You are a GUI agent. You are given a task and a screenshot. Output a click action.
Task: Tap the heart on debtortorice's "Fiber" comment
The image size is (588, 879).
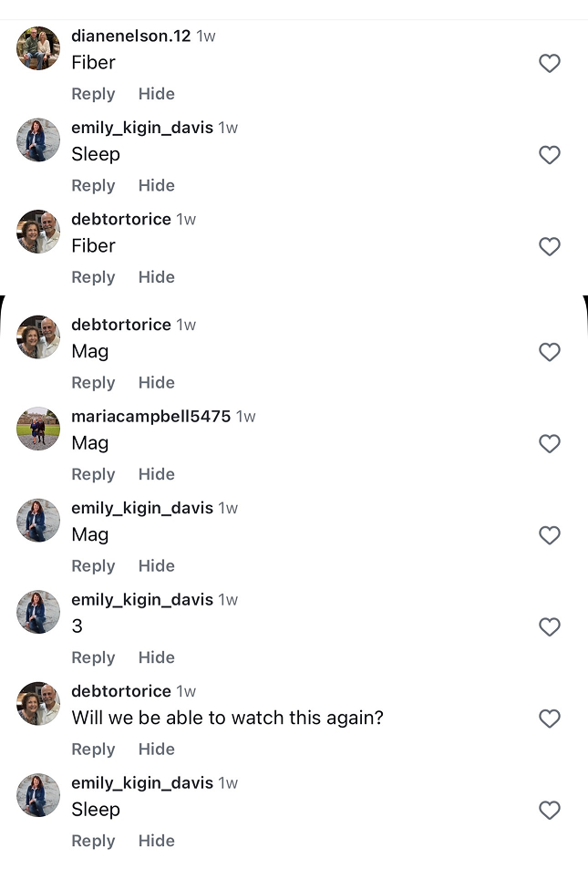[549, 246]
